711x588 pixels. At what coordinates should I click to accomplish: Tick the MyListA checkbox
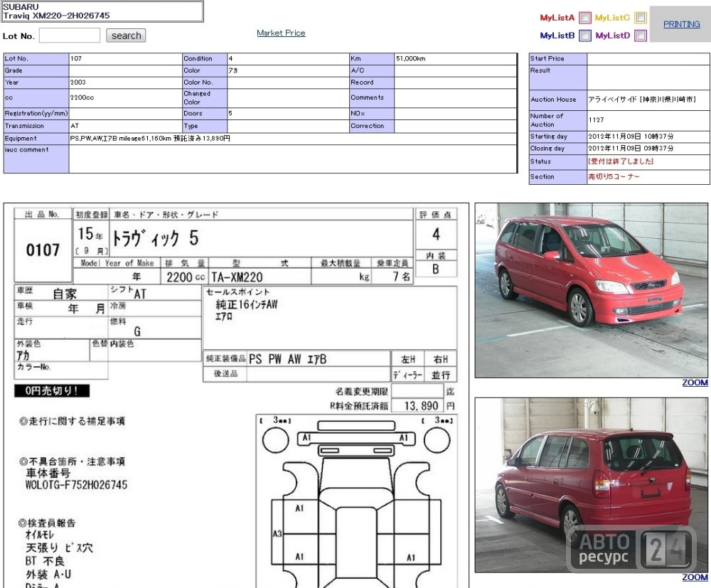tap(585, 18)
